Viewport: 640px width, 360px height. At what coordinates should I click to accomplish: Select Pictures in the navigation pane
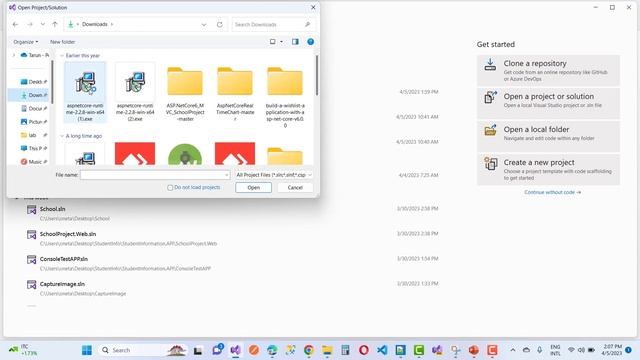click(x=33, y=122)
